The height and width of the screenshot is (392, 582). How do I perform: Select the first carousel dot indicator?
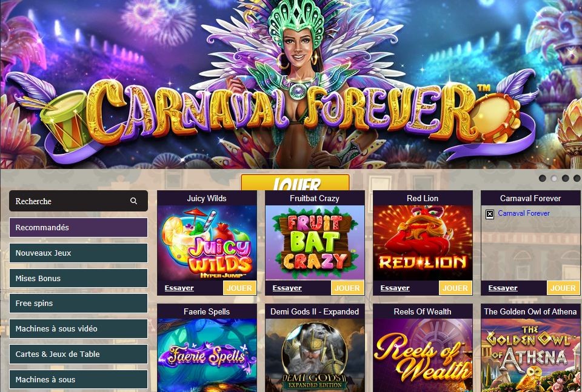(542, 178)
